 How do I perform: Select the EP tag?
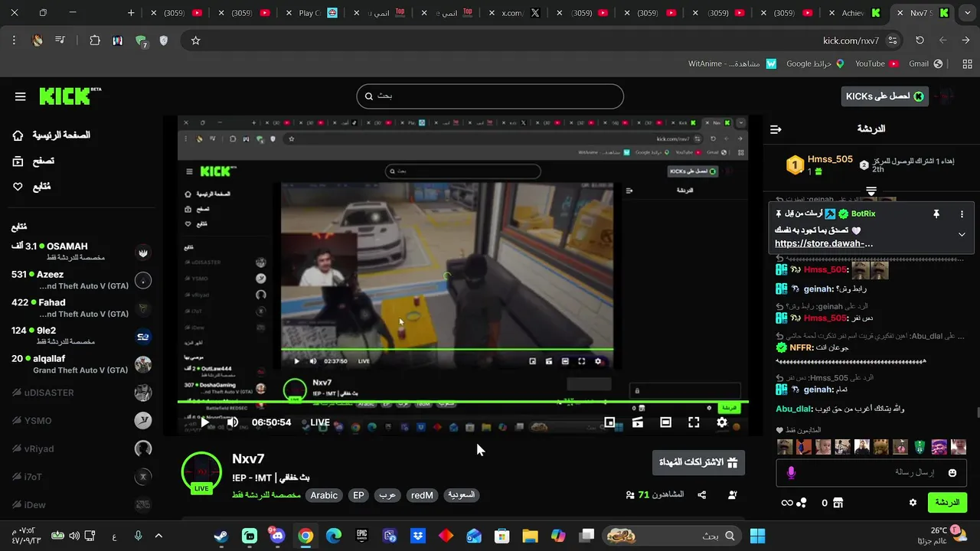[358, 496]
